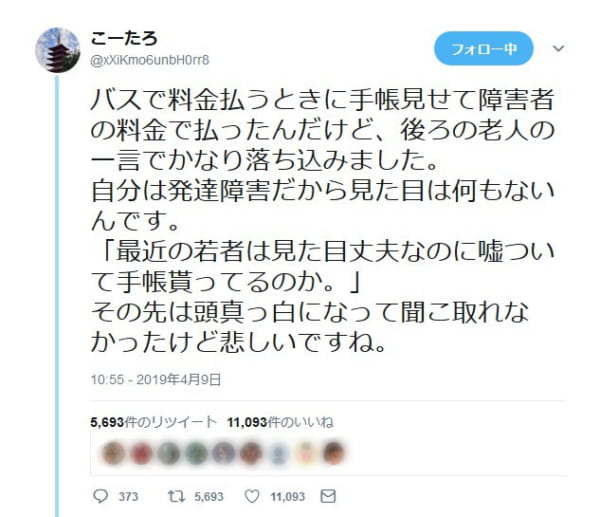Open the pagoda profile avatar
The width and height of the screenshot is (600, 517).
coord(58,50)
